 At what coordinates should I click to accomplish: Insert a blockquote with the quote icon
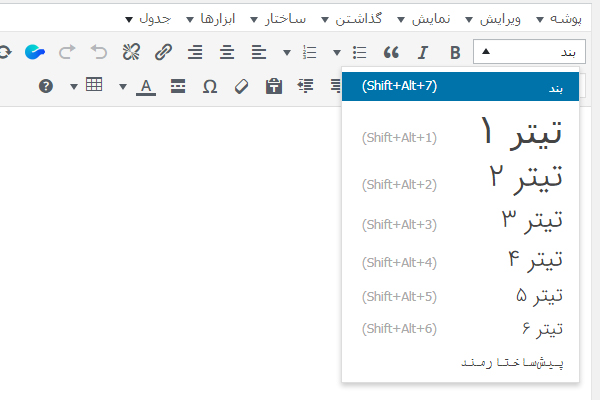391,52
